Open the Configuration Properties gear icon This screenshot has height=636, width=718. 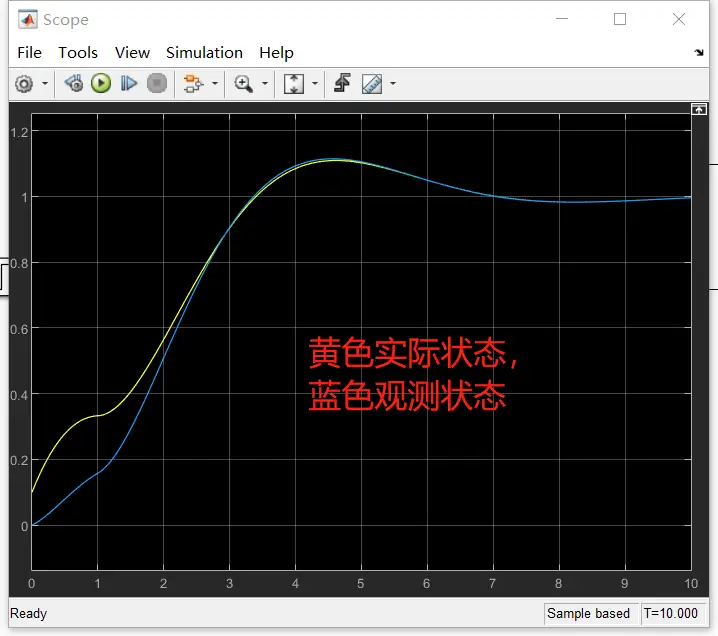coord(24,84)
